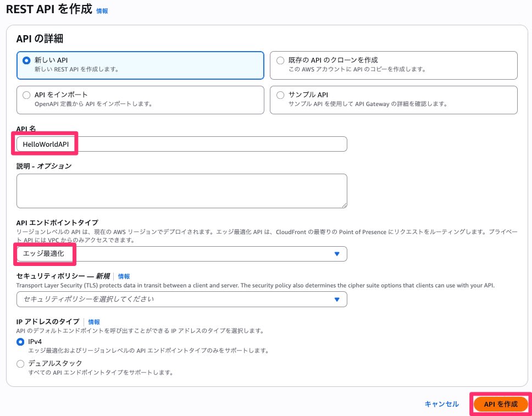This screenshot has height=416, width=532.
Task: Select the API をインポート option
Action: [x=26, y=95]
